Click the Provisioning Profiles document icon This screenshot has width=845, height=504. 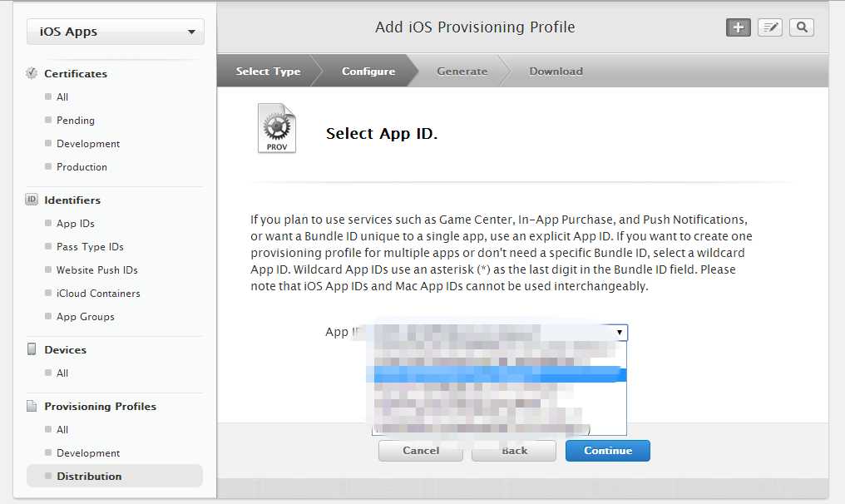tap(32, 406)
